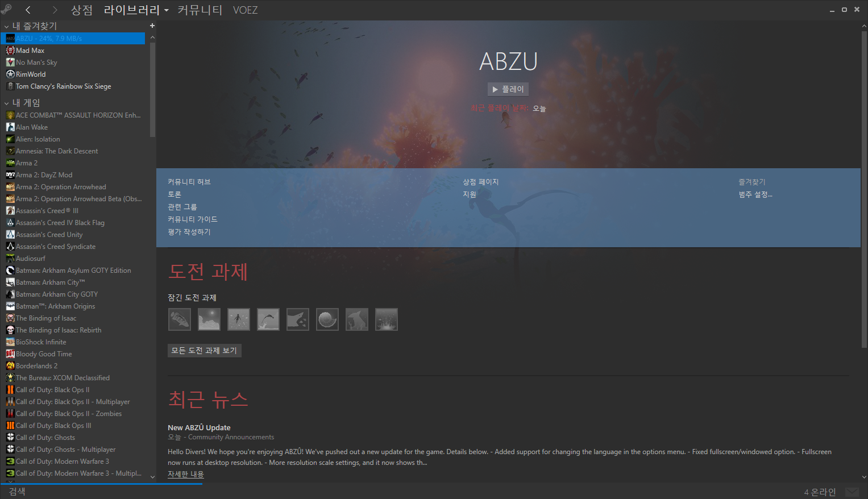Open the 커뮤니티 허브 link
868x499 pixels.
coord(189,182)
